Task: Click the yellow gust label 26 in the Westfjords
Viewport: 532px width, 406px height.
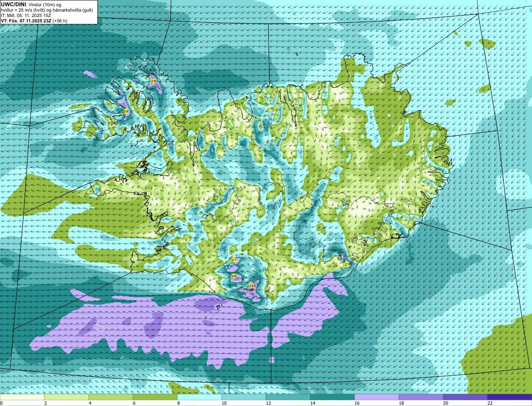Action: tap(126, 111)
